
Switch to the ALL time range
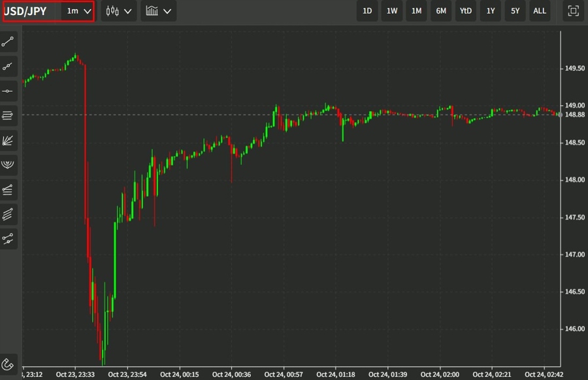coord(540,10)
